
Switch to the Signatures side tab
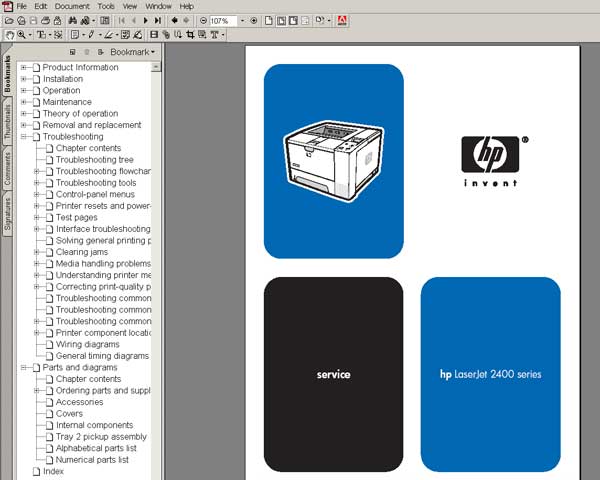[7, 214]
